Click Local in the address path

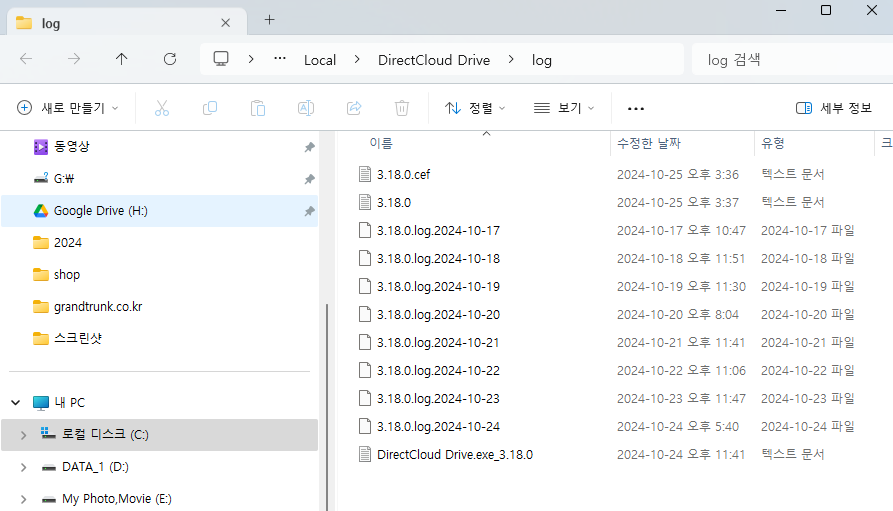pyautogui.click(x=319, y=60)
